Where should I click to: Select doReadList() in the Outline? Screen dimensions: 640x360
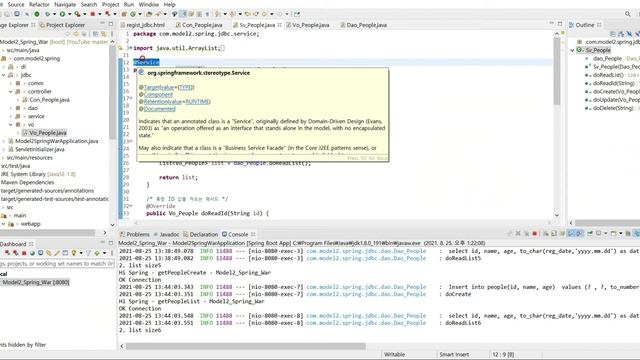608,75
